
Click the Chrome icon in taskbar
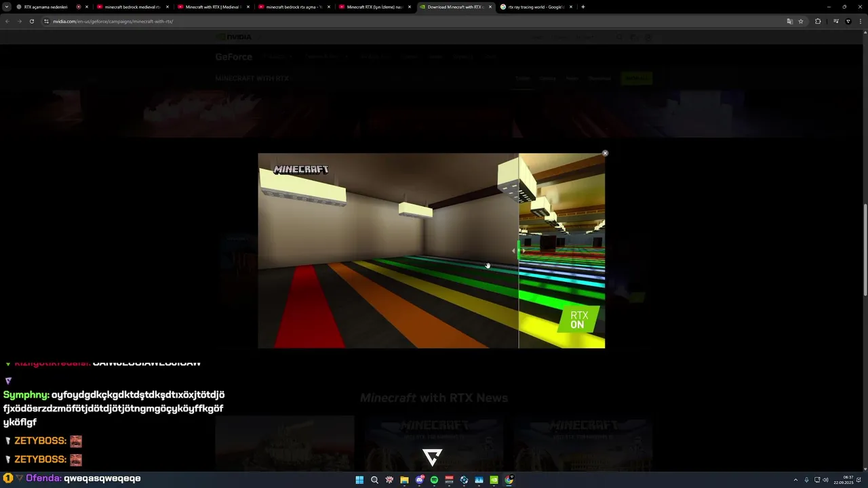pos(509,480)
